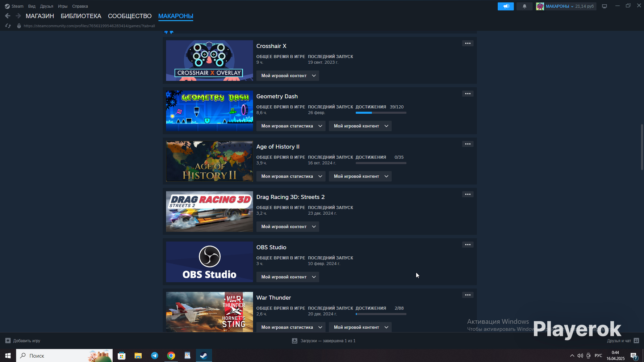
Task: Expand War Thunder game statistics dropdown
Action: pos(291,327)
